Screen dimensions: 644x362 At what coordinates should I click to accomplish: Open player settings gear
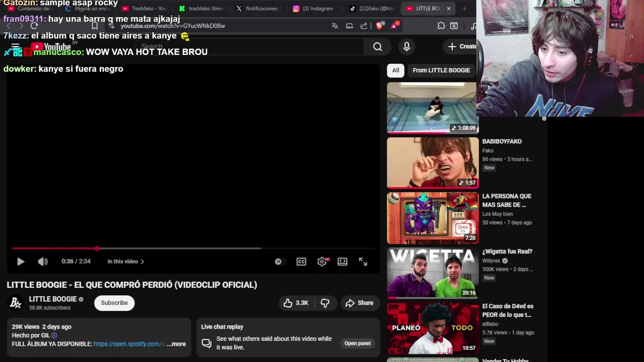[322, 261]
